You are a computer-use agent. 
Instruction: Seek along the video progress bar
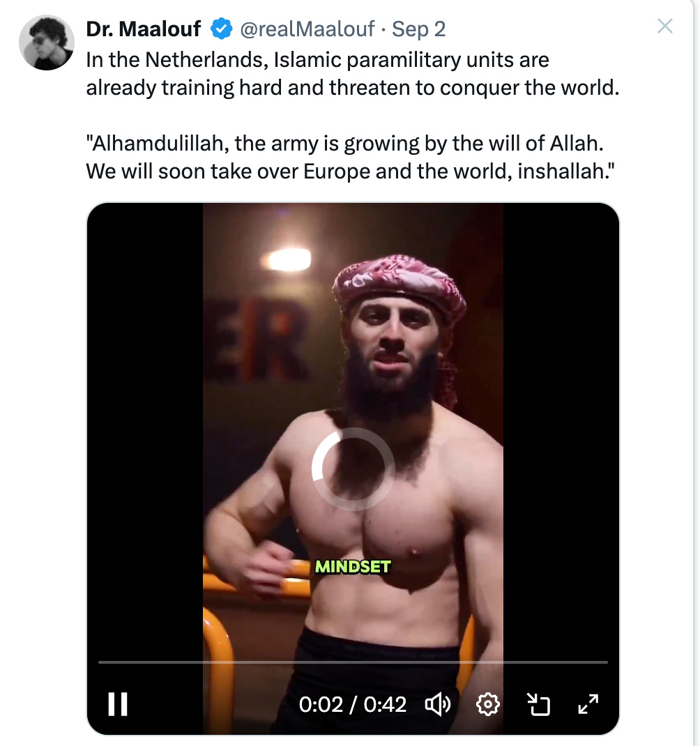353,662
